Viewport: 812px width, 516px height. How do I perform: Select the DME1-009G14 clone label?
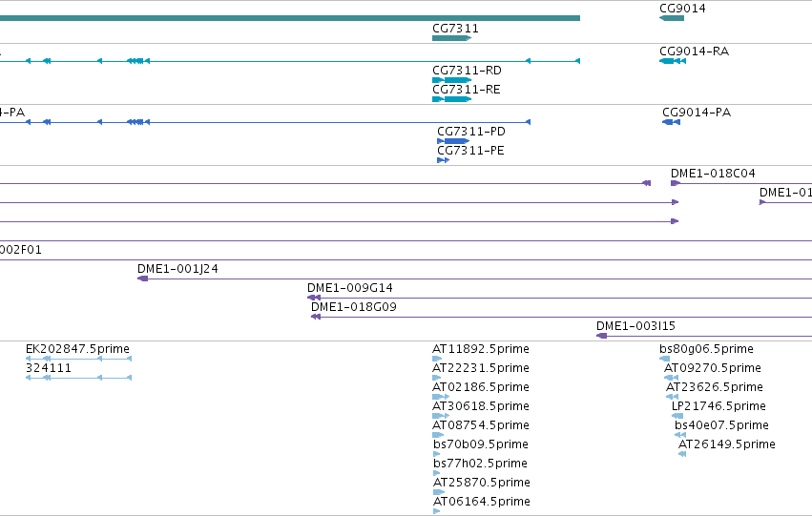[349, 288]
